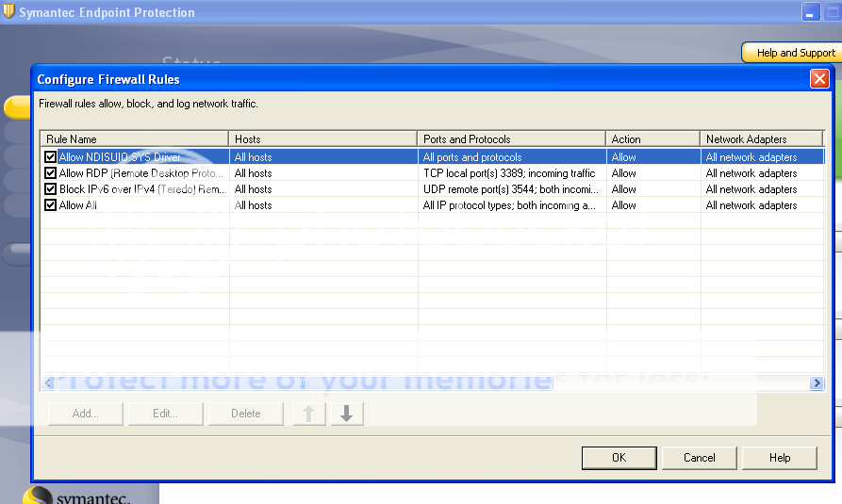The width and height of the screenshot is (842, 504).
Task: Click Network Adapters column header
Action: coord(760,139)
